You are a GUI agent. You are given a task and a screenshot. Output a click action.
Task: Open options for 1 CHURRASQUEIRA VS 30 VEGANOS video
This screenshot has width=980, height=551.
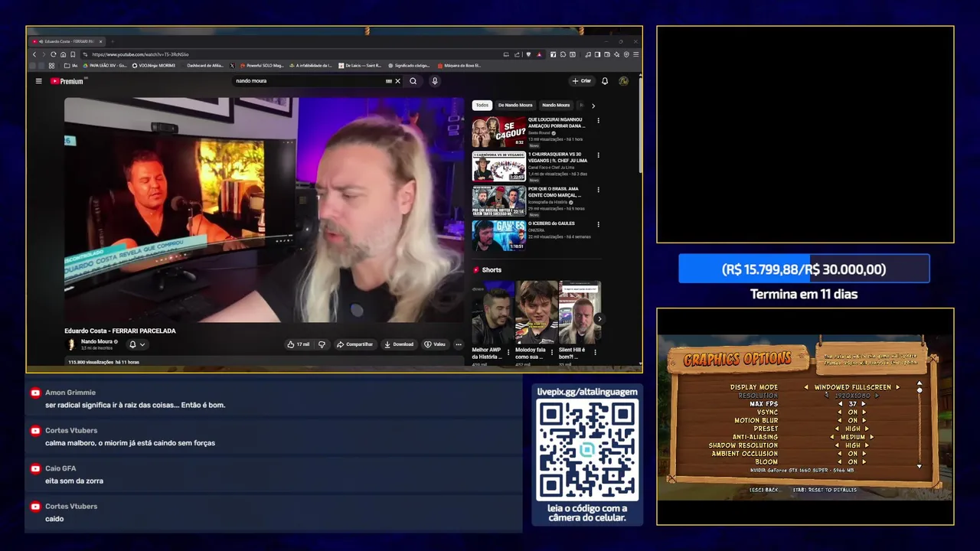[x=598, y=155]
